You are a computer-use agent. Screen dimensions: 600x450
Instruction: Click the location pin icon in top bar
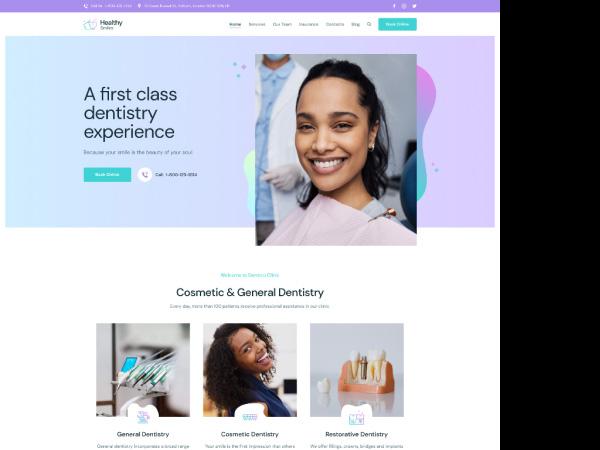click(x=139, y=6)
